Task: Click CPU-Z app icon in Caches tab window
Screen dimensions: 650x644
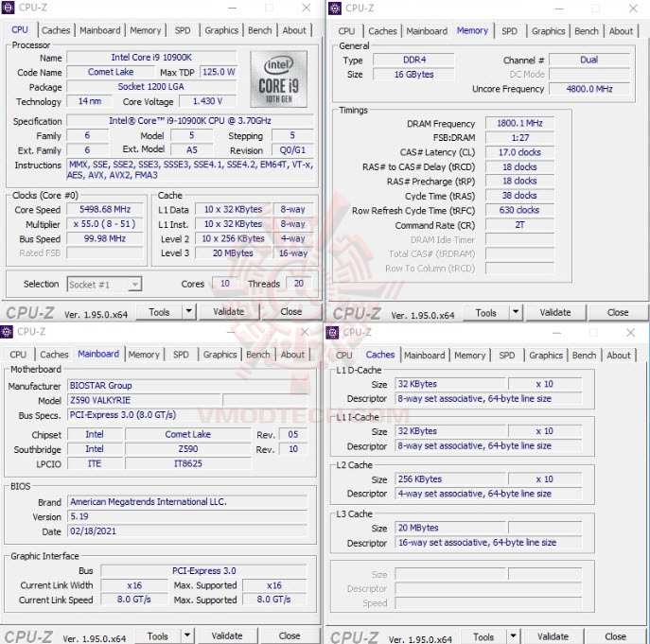Action: point(332,332)
